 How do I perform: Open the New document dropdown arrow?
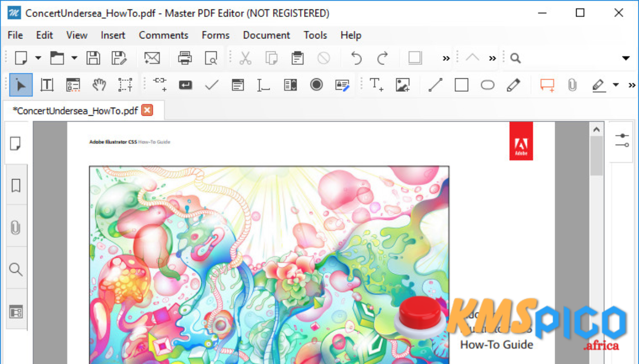[38, 58]
